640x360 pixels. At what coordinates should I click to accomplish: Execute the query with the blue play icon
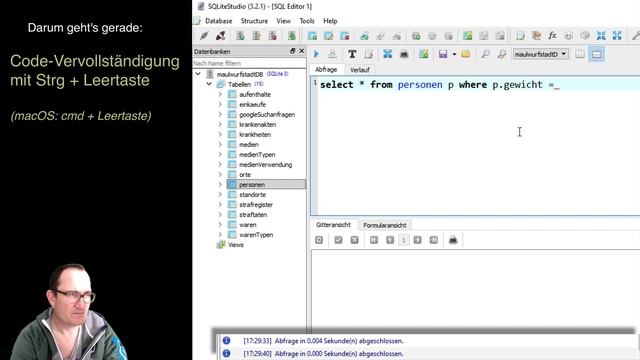click(316, 54)
